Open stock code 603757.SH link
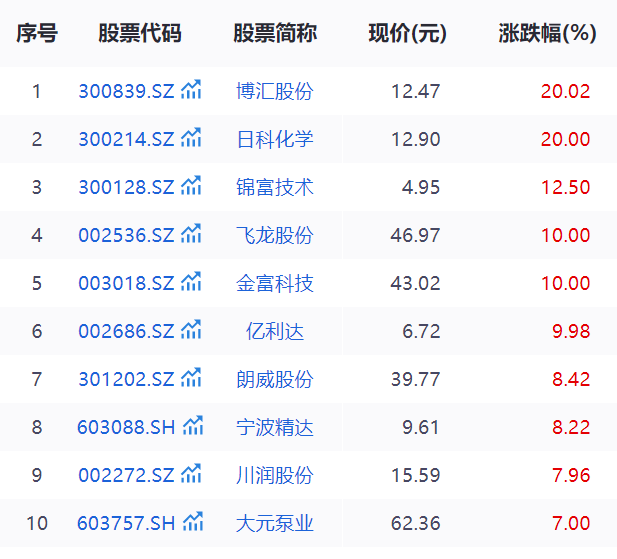The height and width of the screenshot is (559, 617). click(x=126, y=523)
